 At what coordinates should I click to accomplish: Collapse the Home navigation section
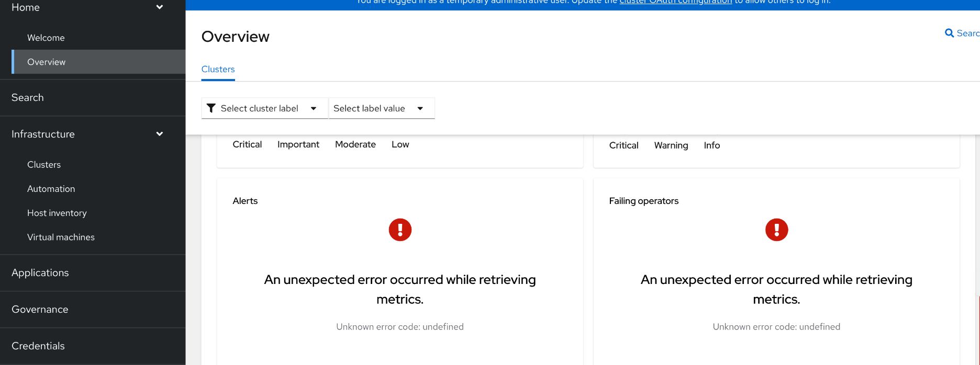click(x=160, y=7)
